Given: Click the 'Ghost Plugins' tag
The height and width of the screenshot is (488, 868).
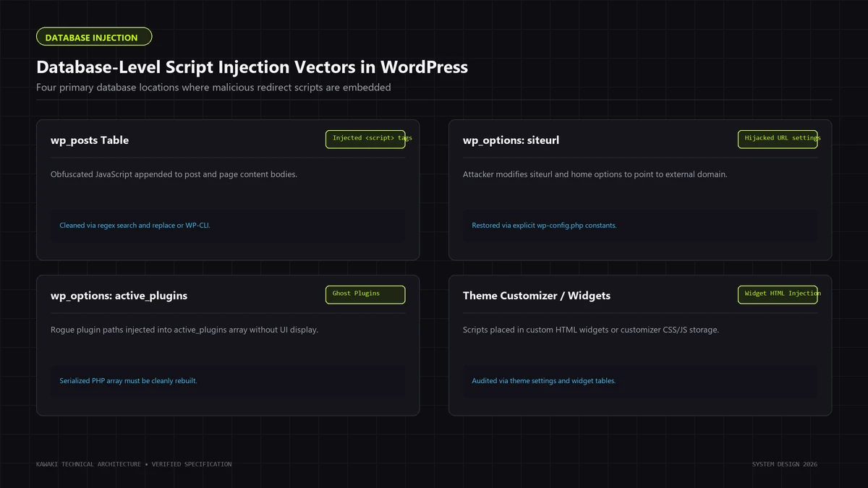Looking at the screenshot, I should [x=365, y=294].
